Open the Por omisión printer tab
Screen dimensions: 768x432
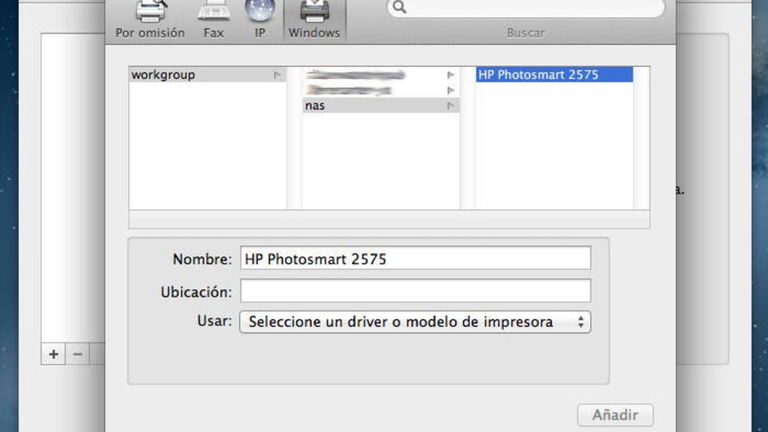click(150, 20)
